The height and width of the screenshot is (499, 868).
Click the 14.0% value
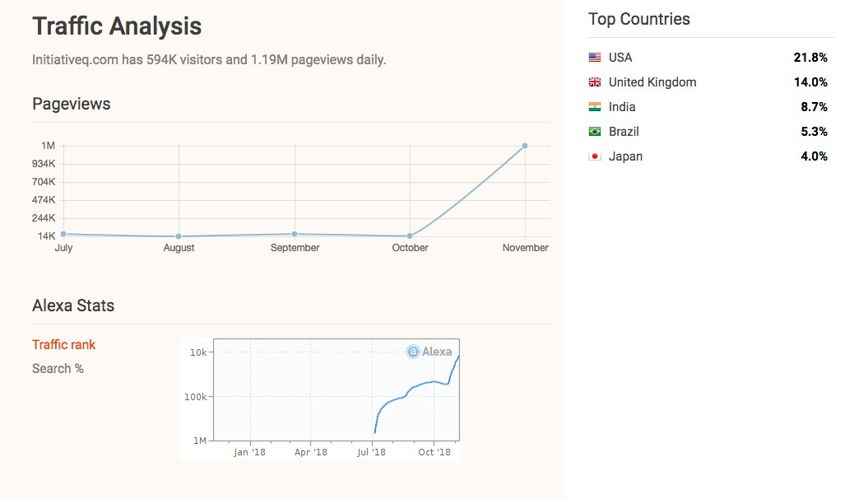[810, 82]
